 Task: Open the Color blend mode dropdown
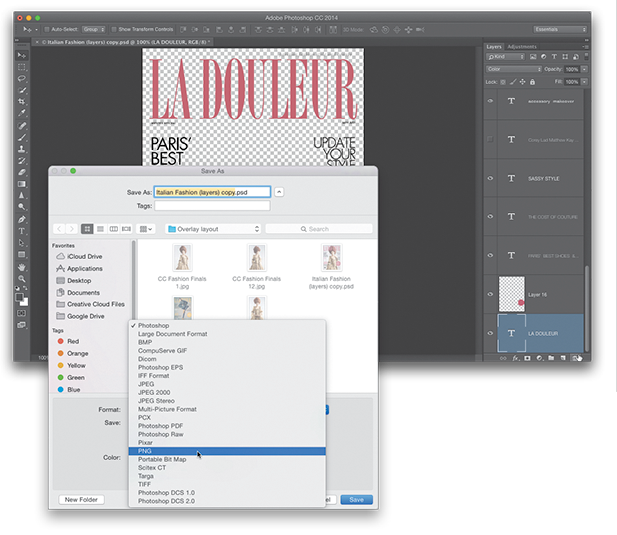coord(514,69)
